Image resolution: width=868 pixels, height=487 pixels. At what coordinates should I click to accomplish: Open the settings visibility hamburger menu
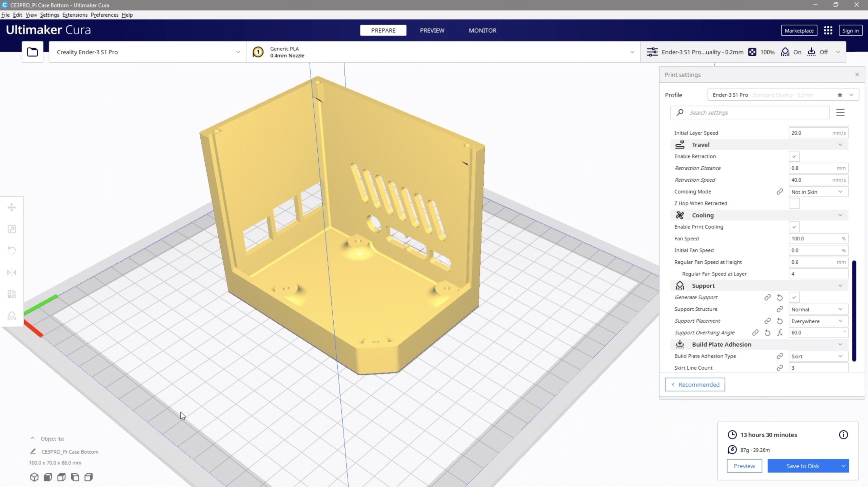click(840, 113)
